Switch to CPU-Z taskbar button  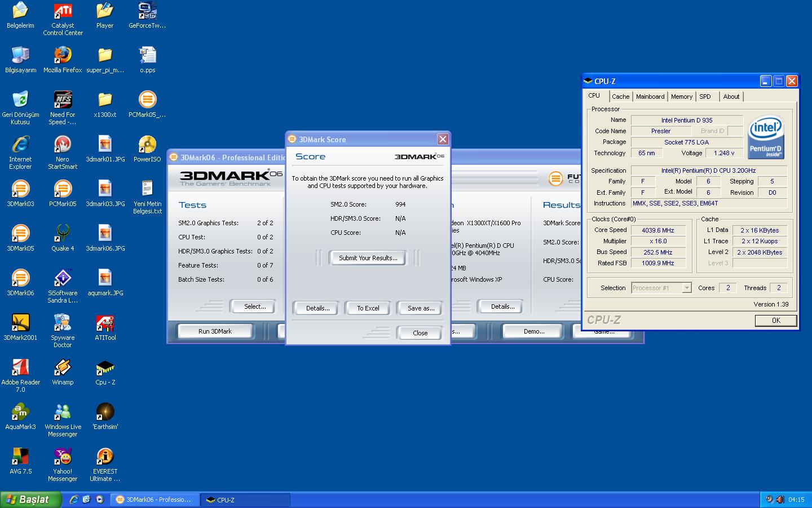245,500
